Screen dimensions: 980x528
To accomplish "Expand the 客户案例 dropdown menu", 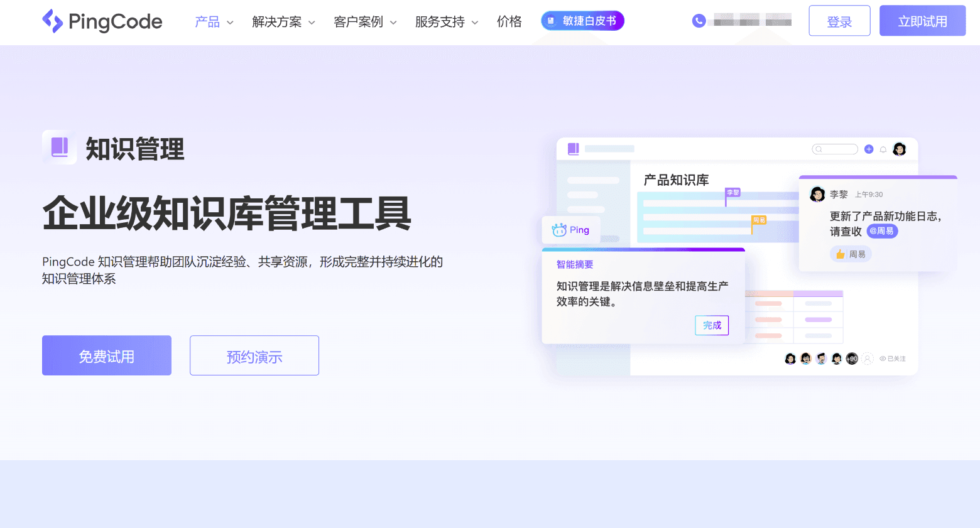I will (365, 22).
